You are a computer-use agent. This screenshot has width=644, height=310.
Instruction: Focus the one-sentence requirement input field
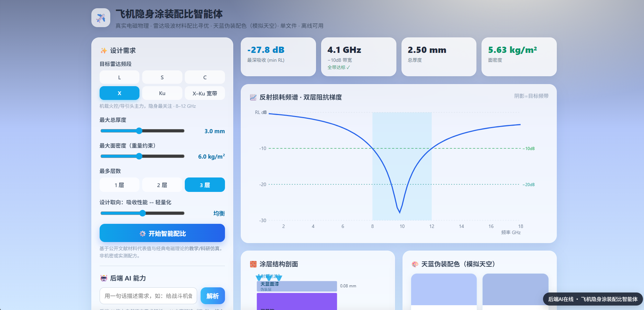pyautogui.click(x=148, y=296)
